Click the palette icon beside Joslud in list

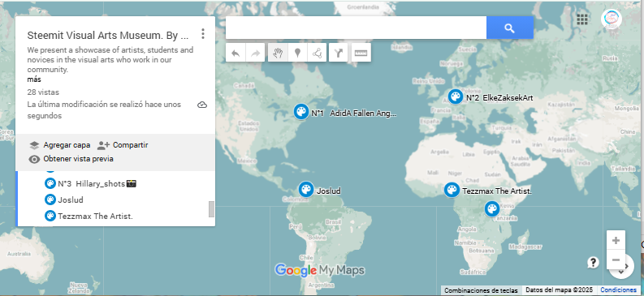pyautogui.click(x=50, y=199)
